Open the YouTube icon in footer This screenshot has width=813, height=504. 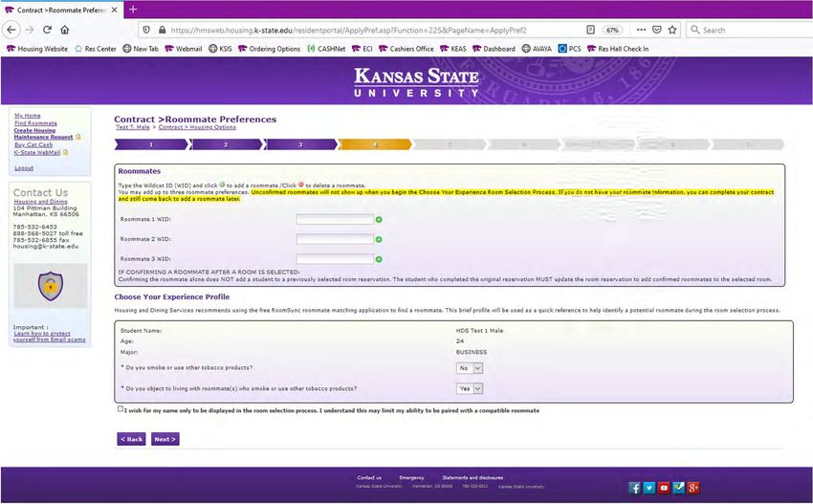point(664,488)
